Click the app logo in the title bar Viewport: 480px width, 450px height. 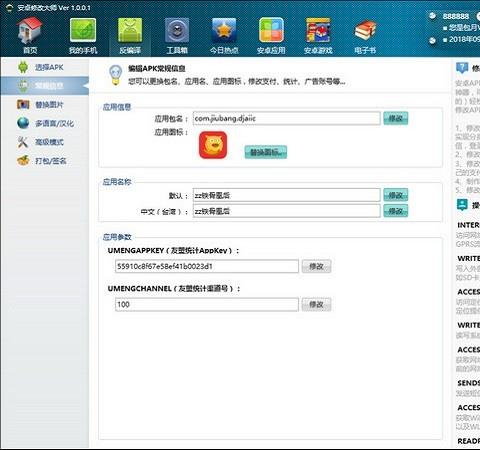click(9, 7)
